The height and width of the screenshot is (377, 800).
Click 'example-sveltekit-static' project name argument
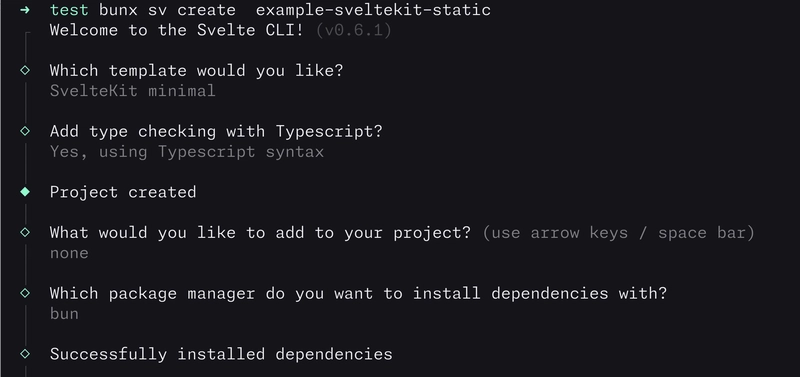click(373, 10)
